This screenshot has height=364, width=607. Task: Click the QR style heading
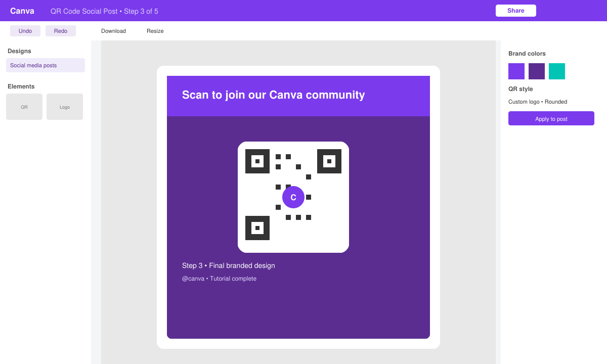(521, 89)
